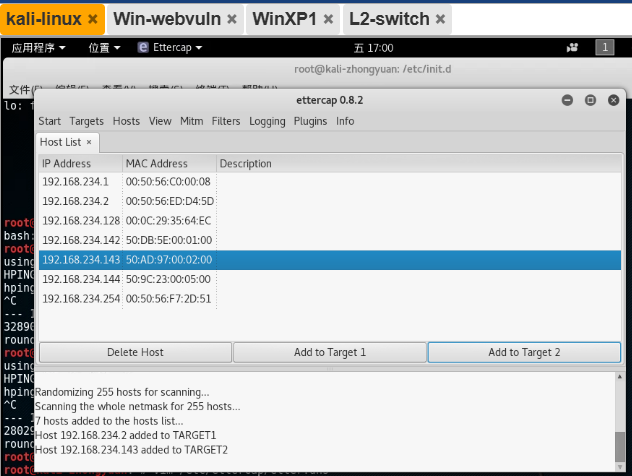Click the log pane scrollbar thumb
Image resolution: width=632 pixels, height=476 pixels.
pyautogui.click(x=620, y=447)
